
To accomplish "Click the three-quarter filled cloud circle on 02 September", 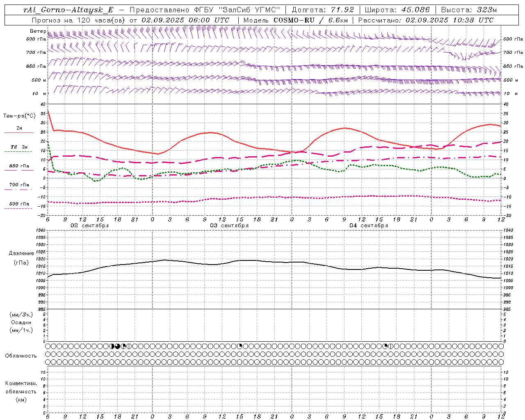I will 118,346.
